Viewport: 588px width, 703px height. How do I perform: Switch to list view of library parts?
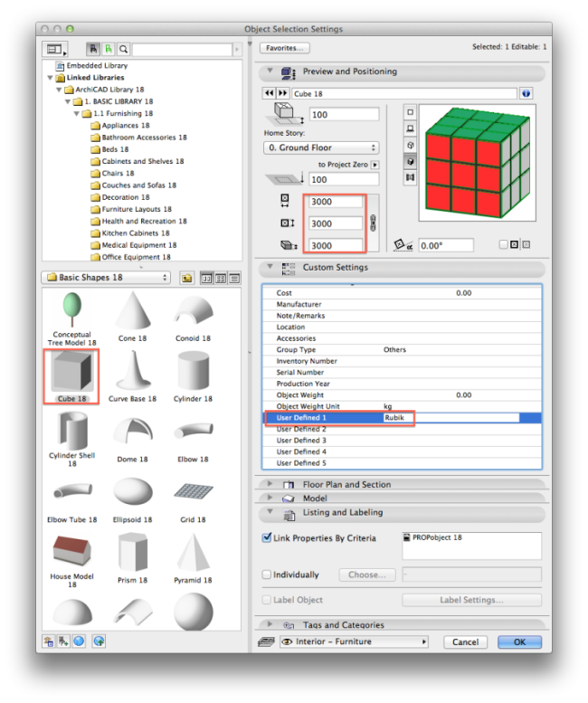[234, 279]
